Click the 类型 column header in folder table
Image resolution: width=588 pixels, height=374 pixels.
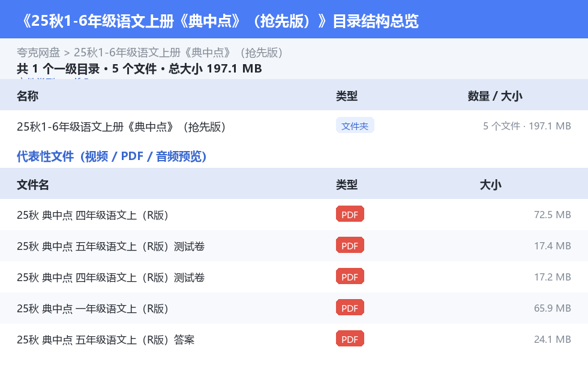(x=347, y=96)
